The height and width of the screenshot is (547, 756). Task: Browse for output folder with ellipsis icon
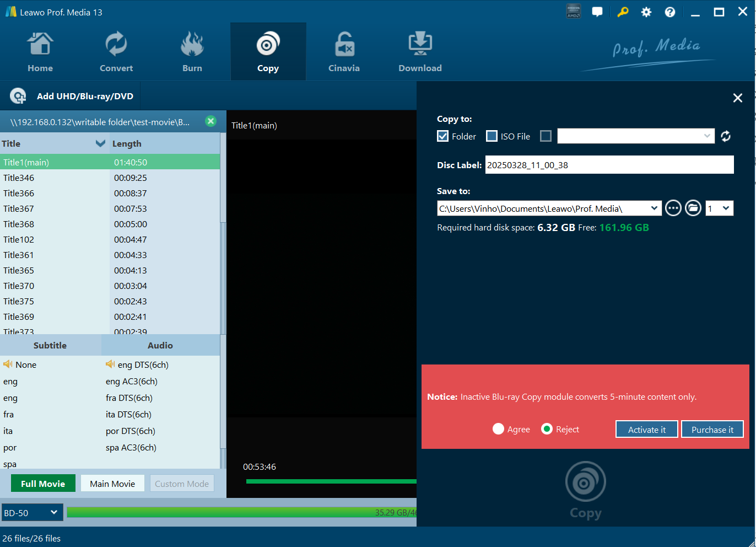(x=673, y=208)
